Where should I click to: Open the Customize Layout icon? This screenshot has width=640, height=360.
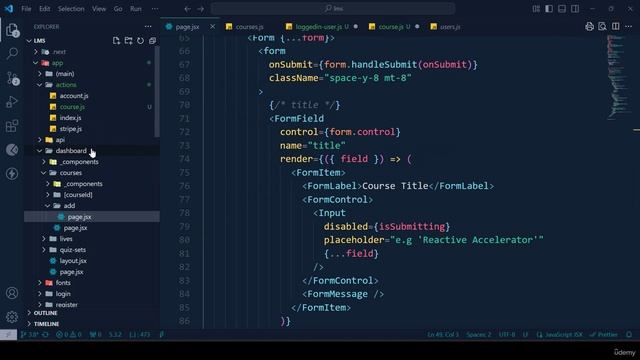tap(536, 9)
